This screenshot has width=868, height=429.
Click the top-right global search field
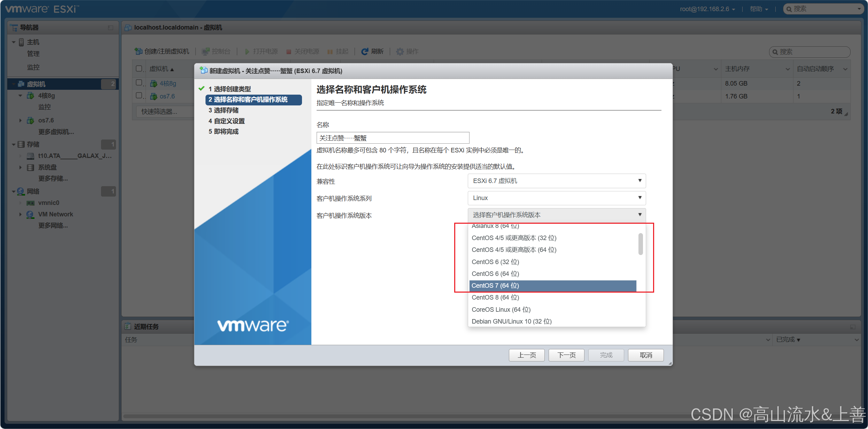[823, 9]
